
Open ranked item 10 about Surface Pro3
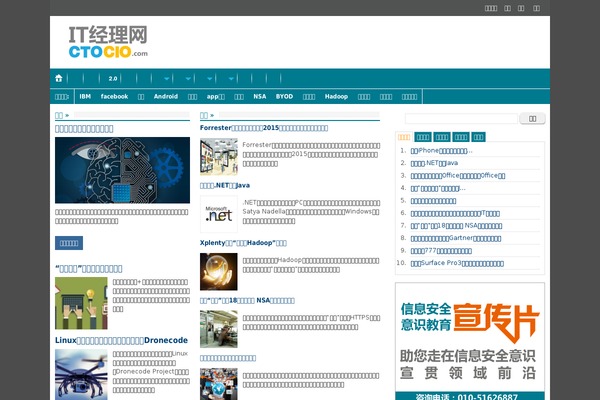pyautogui.click(x=457, y=263)
